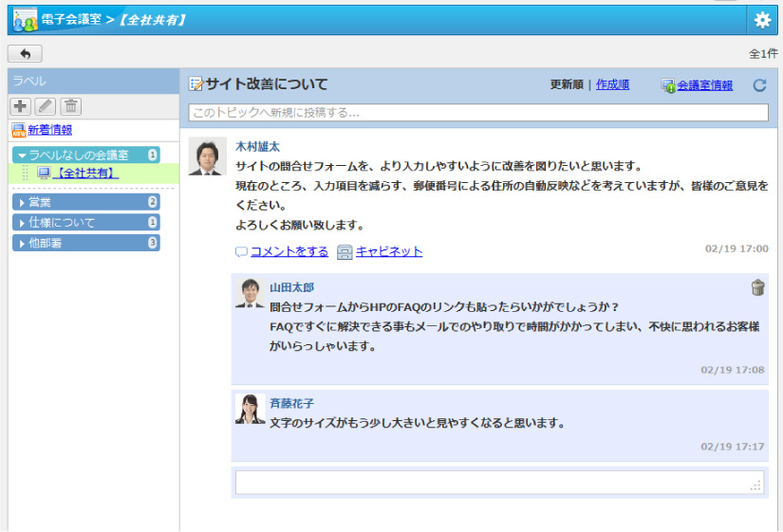Open 山田太郎 profile name

click(x=292, y=287)
